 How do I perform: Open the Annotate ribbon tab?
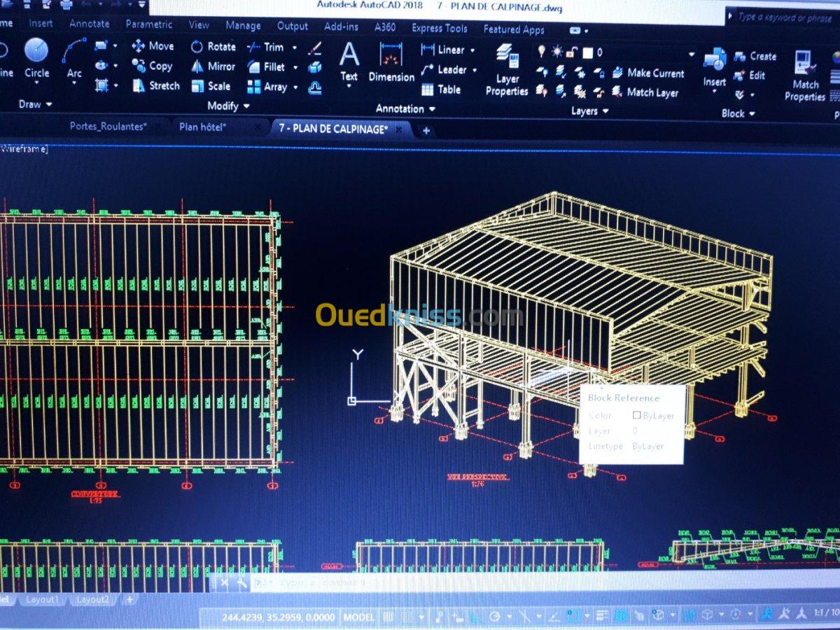point(90,24)
